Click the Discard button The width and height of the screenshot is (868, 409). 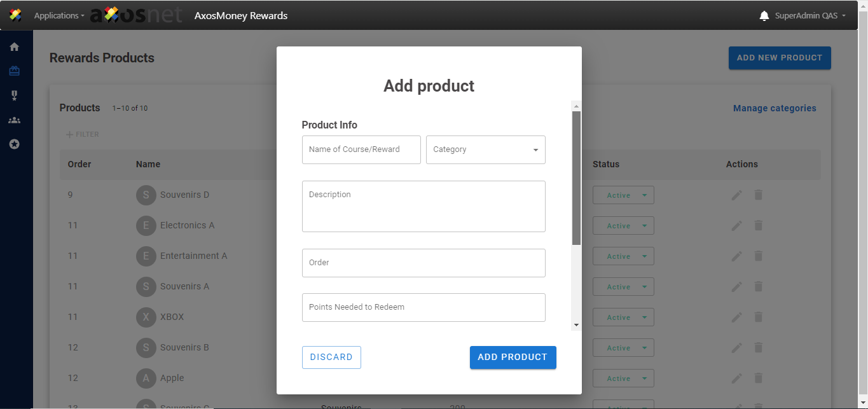coord(331,357)
